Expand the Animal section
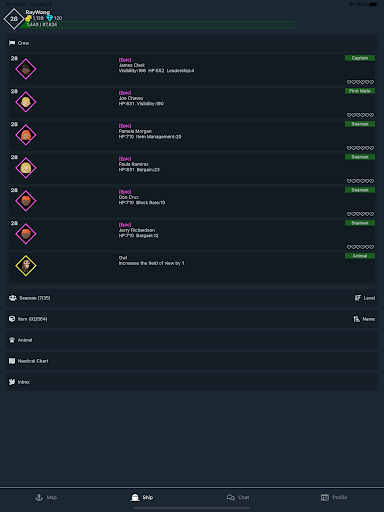Screen dimensions: 384x512 [x=192, y=340]
